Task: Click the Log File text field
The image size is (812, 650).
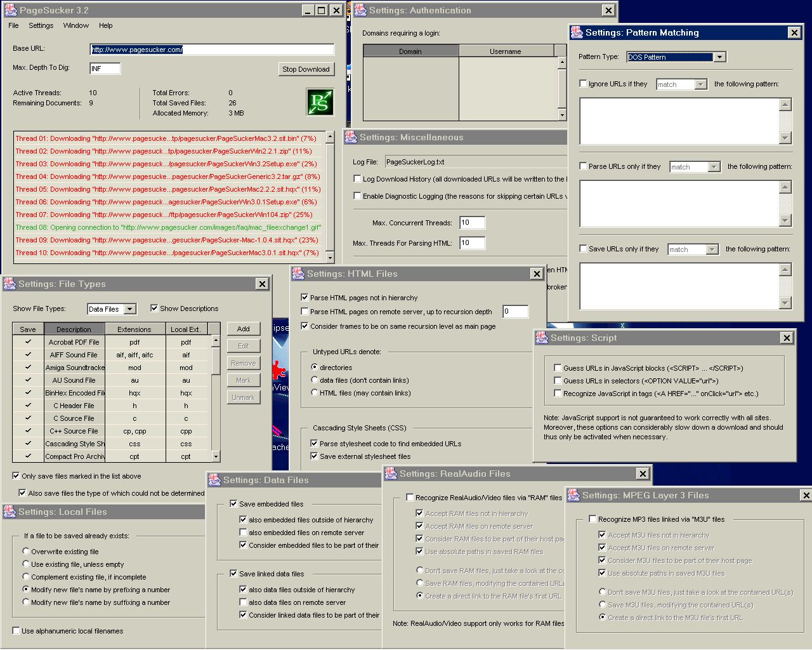Action: click(x=476, y=162)
